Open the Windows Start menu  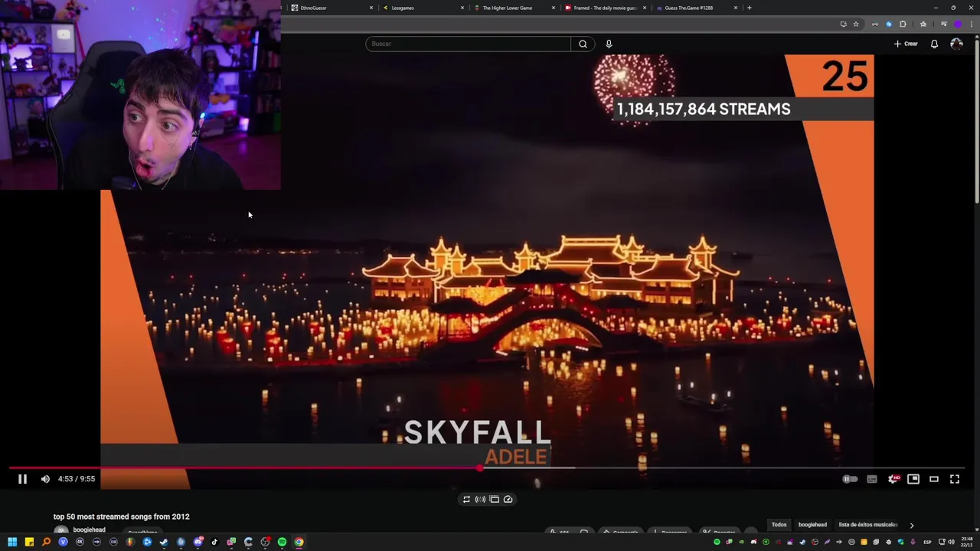pyautogui.click(x=12, y=542)
